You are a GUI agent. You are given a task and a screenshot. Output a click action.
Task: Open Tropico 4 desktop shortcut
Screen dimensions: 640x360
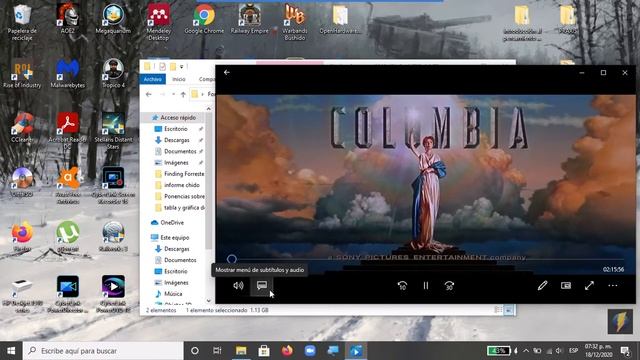[113, 73]
